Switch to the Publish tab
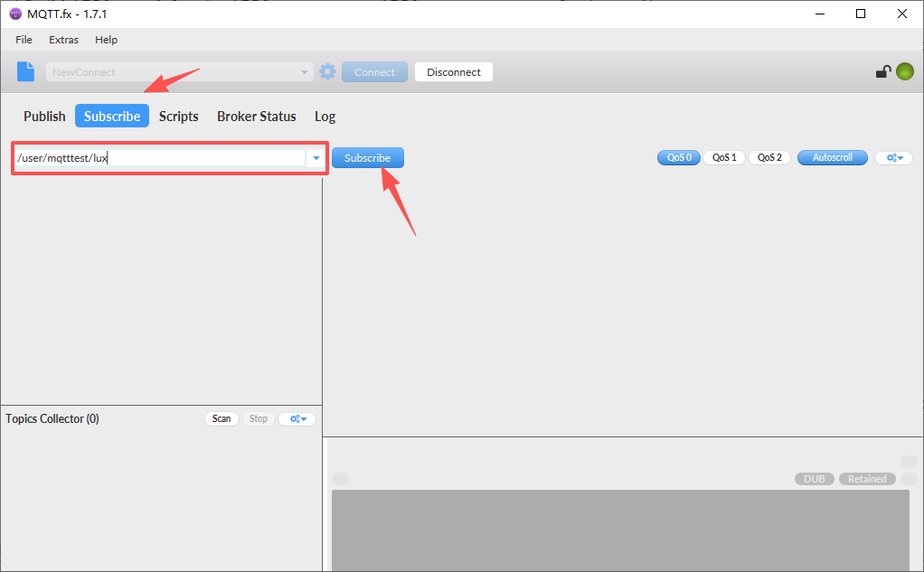Image resolution: width=924 pixels, height=572 pixels. click(44, 116)
